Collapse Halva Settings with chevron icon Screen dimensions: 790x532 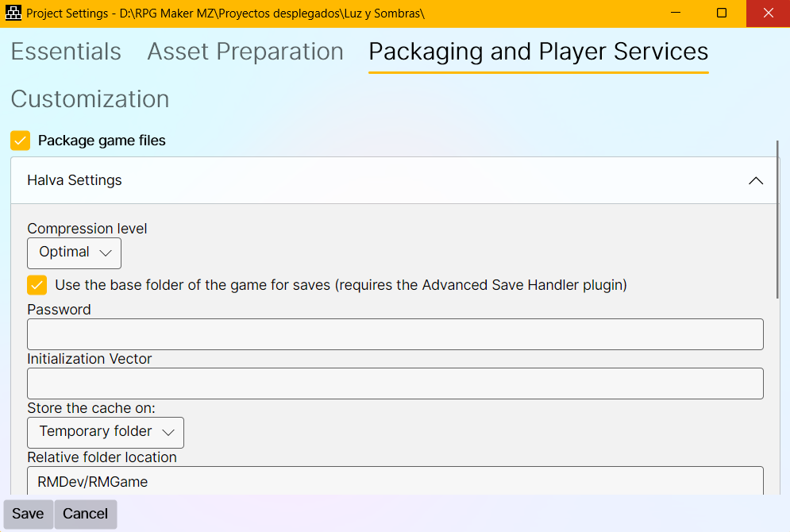pyautogui.click(x=755, y=181)
